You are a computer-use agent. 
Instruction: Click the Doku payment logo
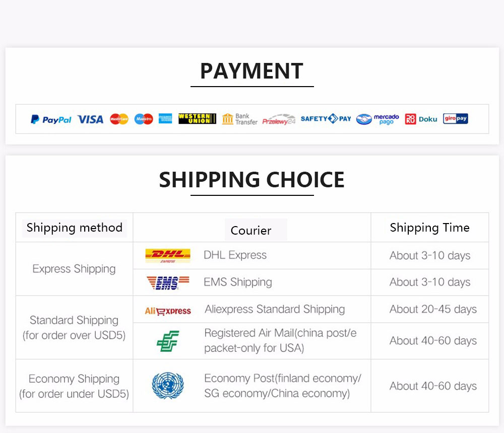click(421, 119)
